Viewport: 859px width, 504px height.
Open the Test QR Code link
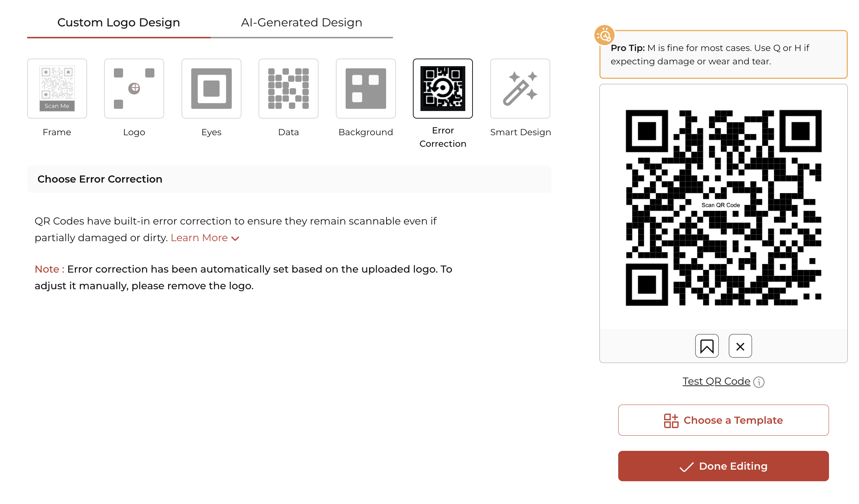click(x=716, y=381)
